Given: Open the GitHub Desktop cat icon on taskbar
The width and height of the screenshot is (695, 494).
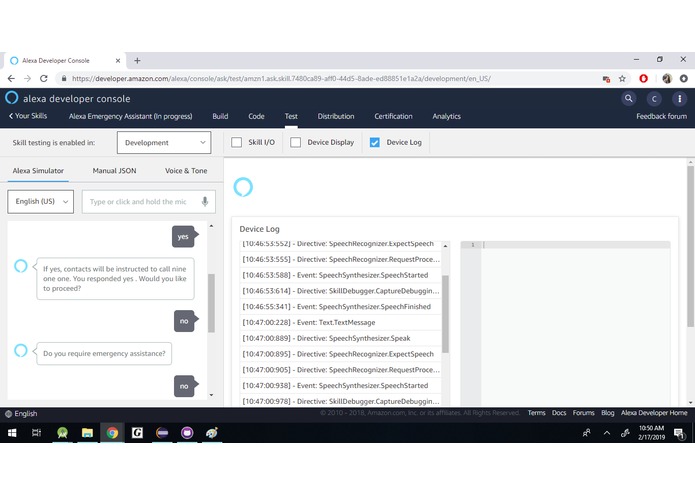Looking at the screenshot, I should [x=187, y=433].
